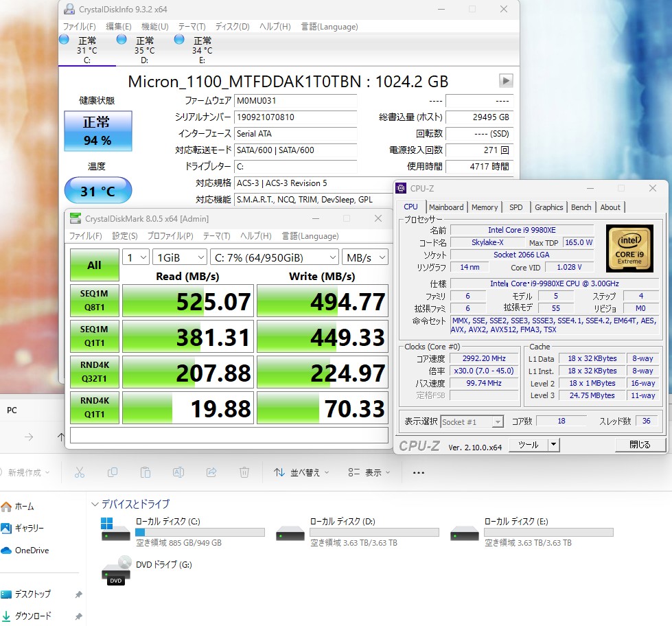Run the SEQ1M Q8T1 benchmark
The height and width of the screenshot is (626, 672).
click(x=94, y=301)
